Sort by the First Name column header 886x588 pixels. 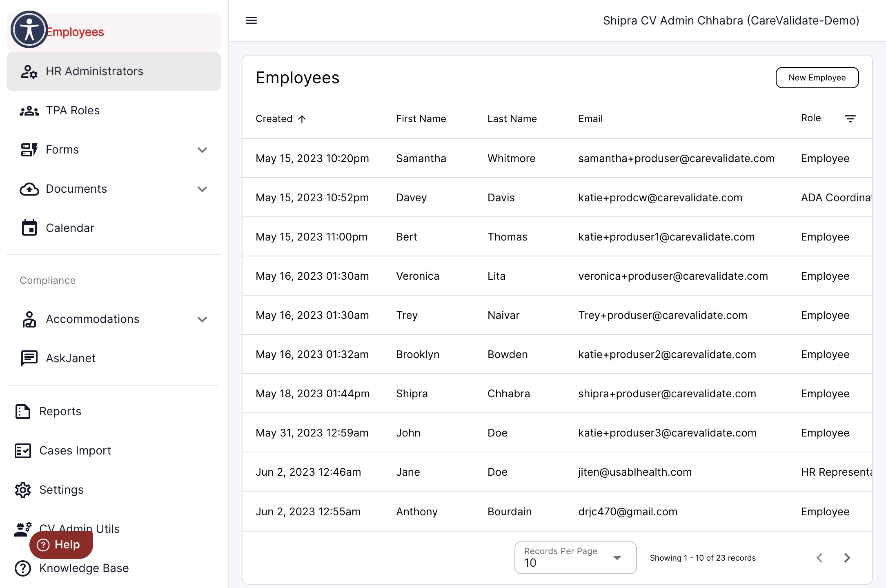pyautogui.click(x=421, y=119)
